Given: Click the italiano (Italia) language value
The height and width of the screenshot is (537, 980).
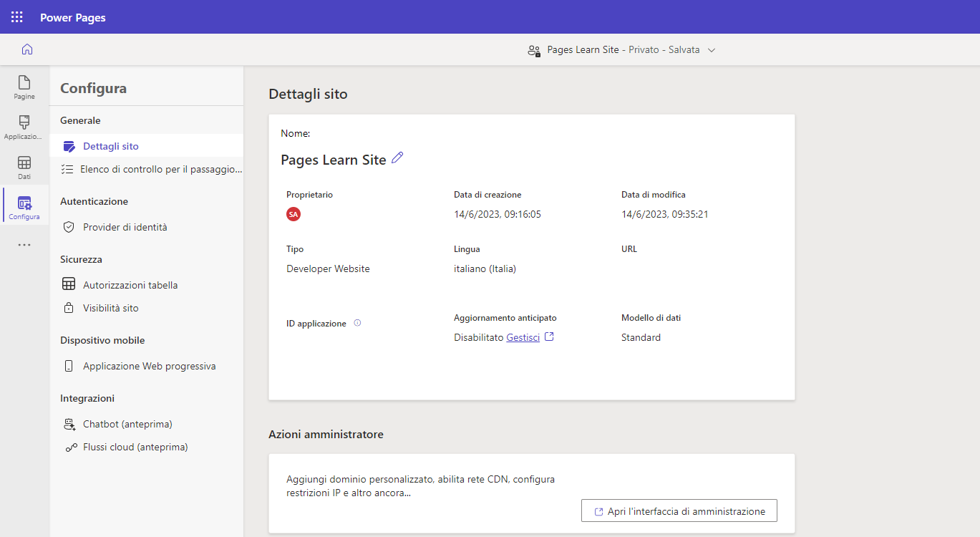Looking at the screenshot, I should pos(485,268).
